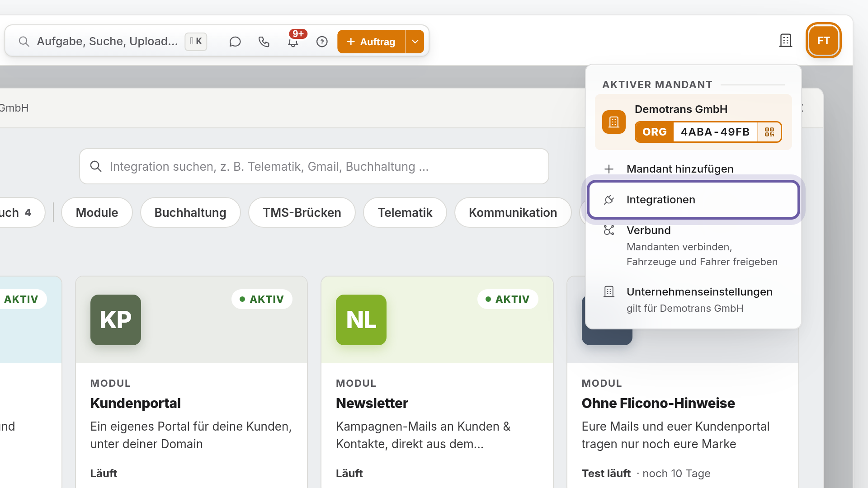This screenshot has width=868, height=488.
Task: Expand the Auftrag dropdown arrow
Action: tap(415, 42)
